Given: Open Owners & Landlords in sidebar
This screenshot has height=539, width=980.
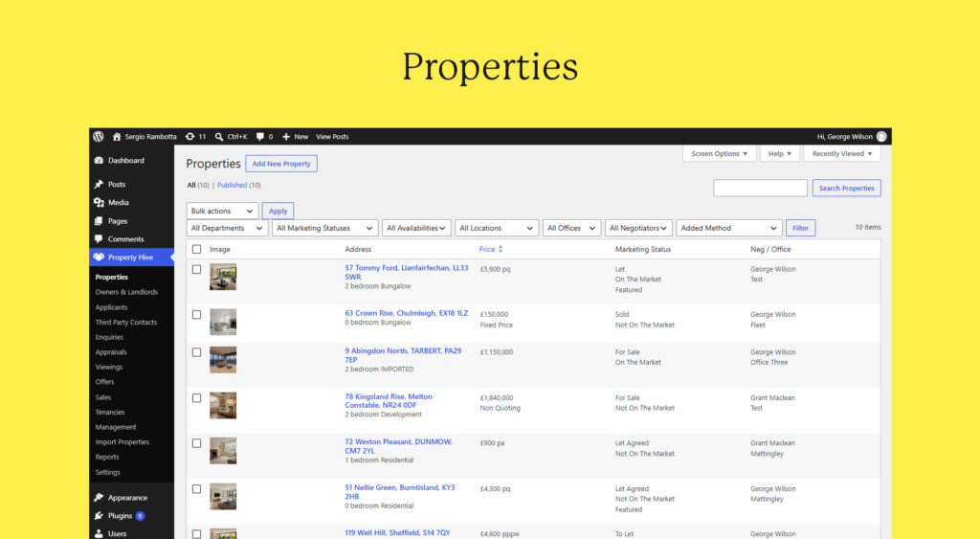Looking at the screenshot, I should coord(126,292).
